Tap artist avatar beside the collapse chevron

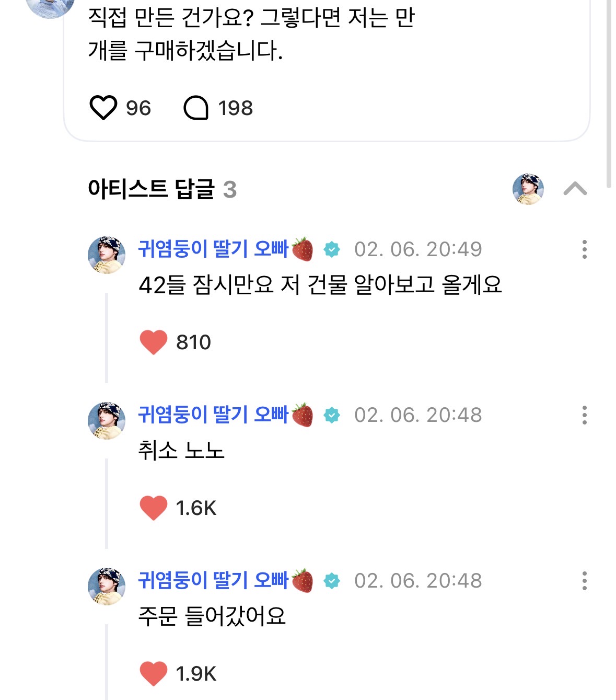point(528,189)
